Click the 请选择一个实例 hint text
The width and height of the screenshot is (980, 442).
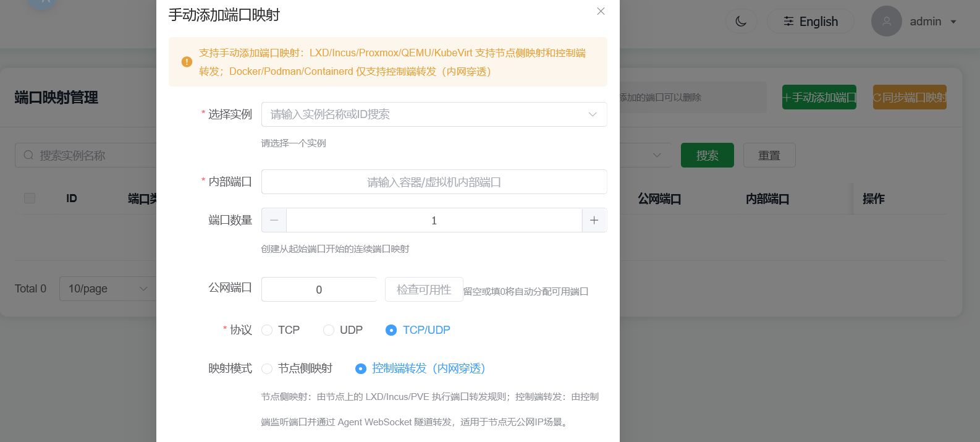294,143
